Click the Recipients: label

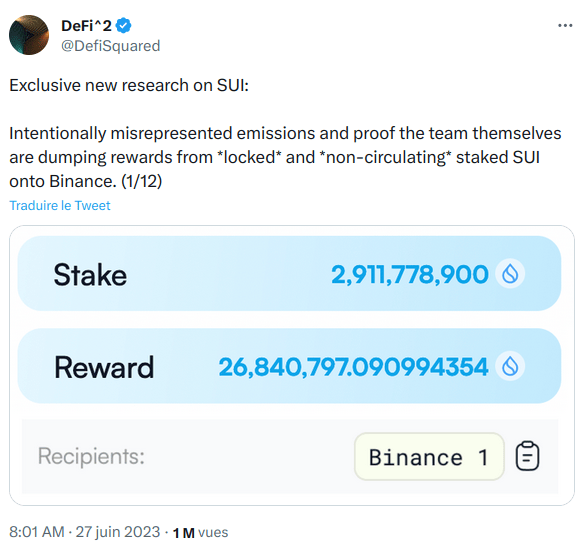click(x=91, y=456)
